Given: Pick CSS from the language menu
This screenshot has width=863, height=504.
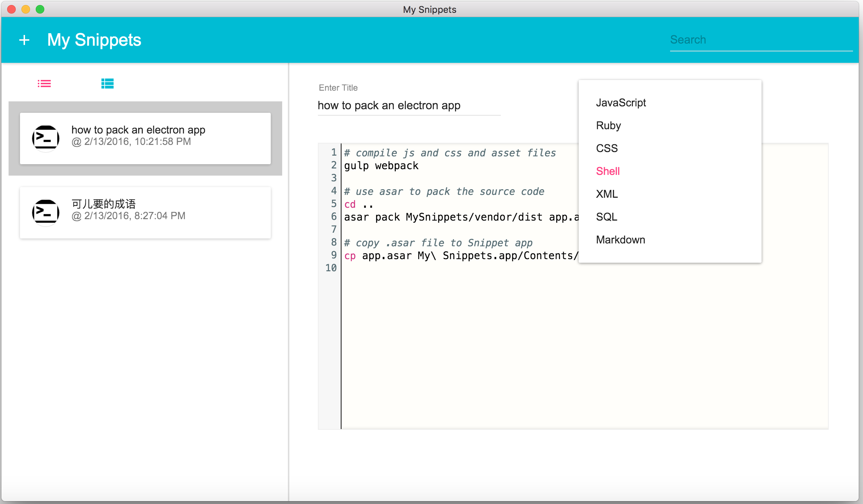Looking at the screenshot, I should (607, 148).
